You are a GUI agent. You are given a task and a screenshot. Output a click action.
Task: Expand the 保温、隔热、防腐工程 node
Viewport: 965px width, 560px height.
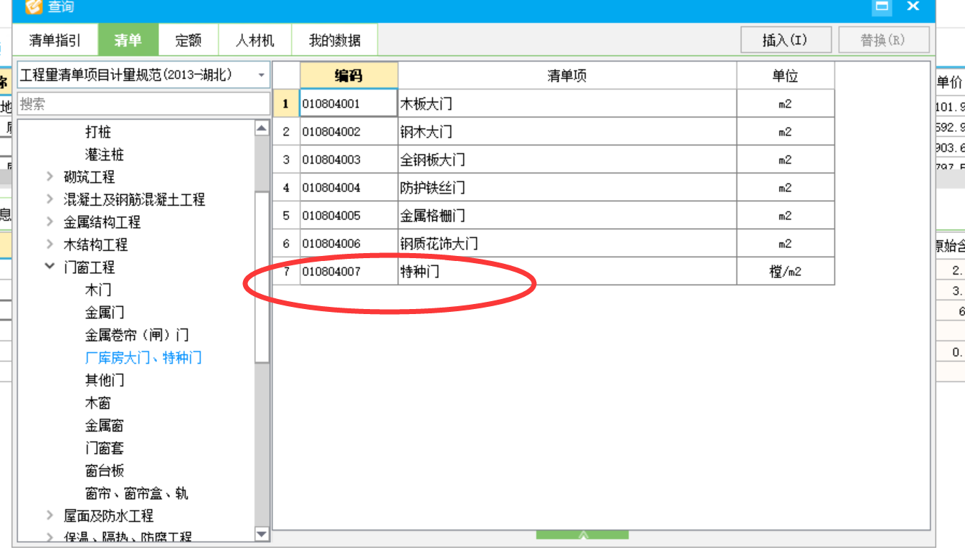point(49,537)
